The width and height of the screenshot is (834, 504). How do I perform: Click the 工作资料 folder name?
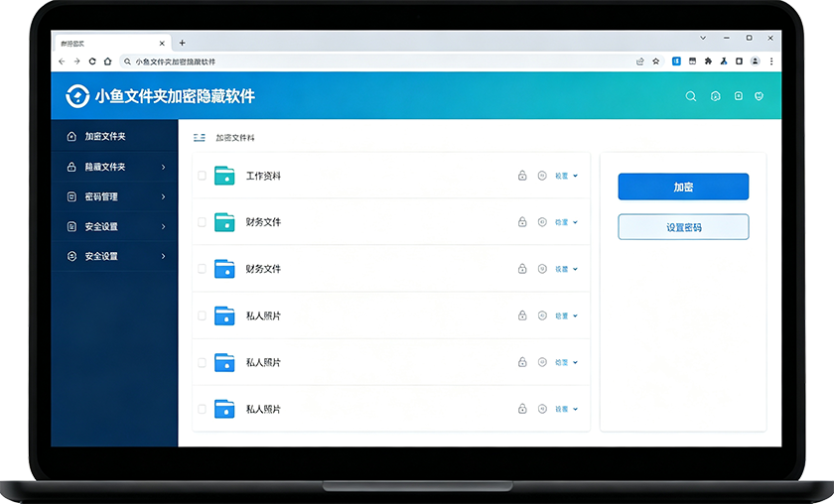click(263, 176)
